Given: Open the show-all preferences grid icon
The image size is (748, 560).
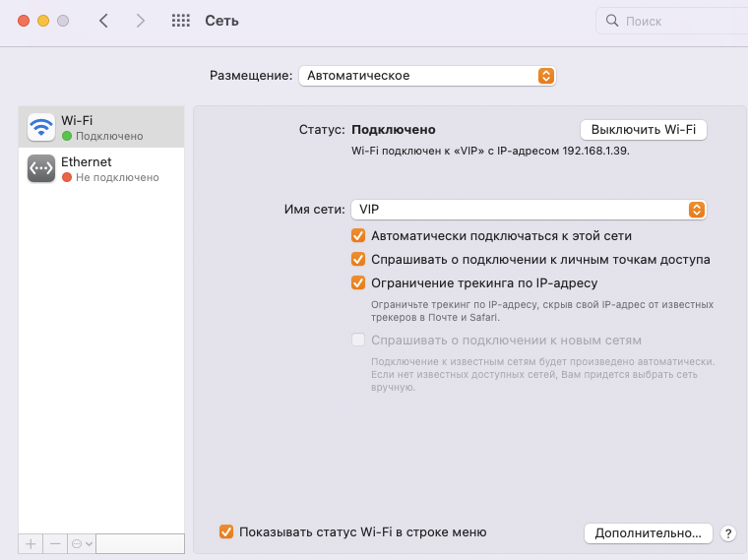Looking at the screenshot, I should pos(181,21).
